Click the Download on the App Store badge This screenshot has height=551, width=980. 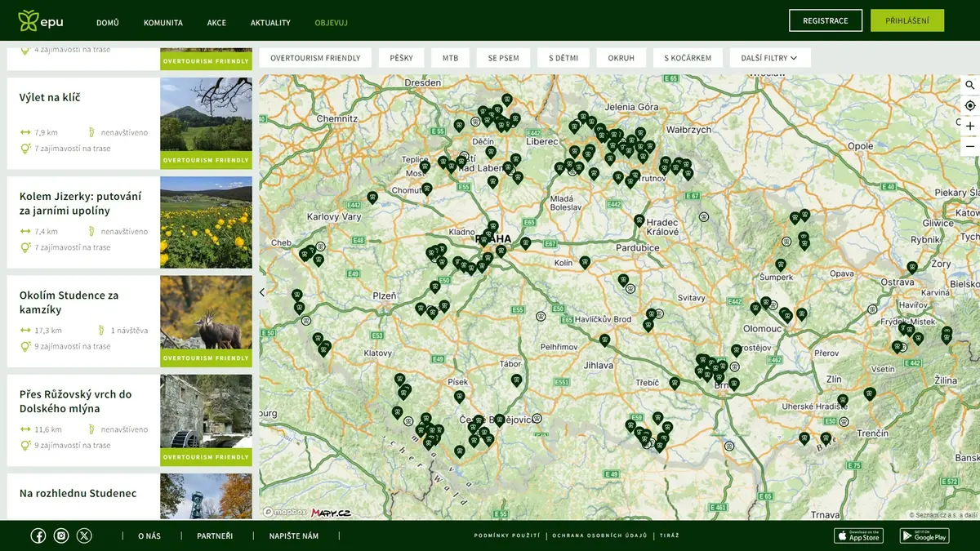tap(858, 535)
